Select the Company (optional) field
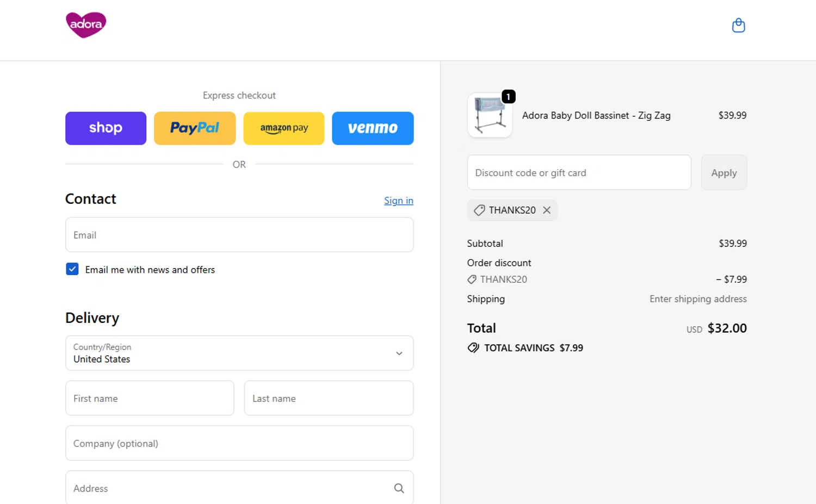 239,443
